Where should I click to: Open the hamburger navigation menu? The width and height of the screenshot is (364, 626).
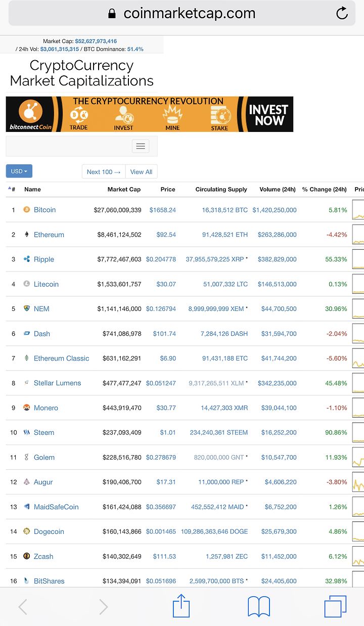(141, 146)
